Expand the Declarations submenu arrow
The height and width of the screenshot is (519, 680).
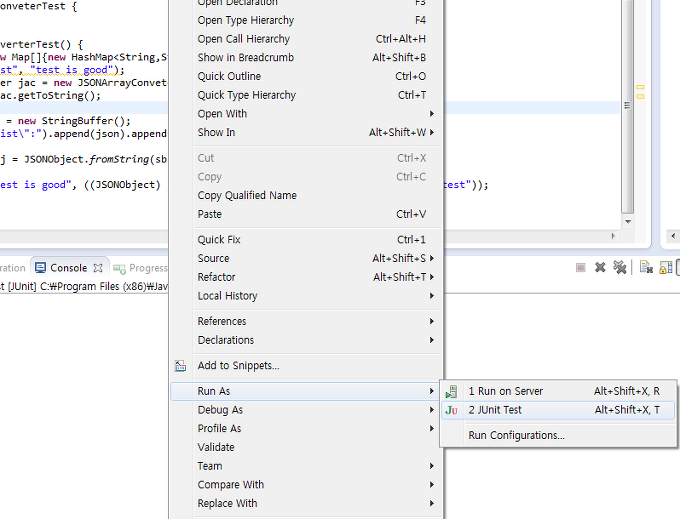click(x=432, y=340)
